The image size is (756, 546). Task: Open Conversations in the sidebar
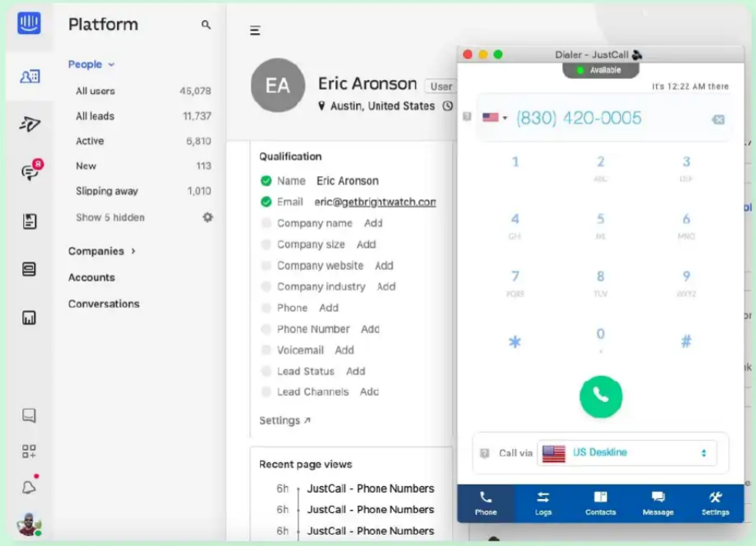click(x=104, y=304)
